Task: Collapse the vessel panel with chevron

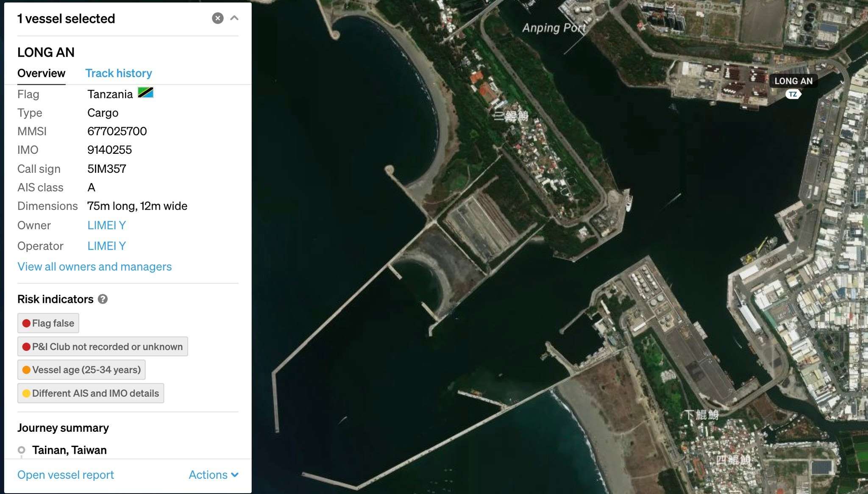Action: 234,18
